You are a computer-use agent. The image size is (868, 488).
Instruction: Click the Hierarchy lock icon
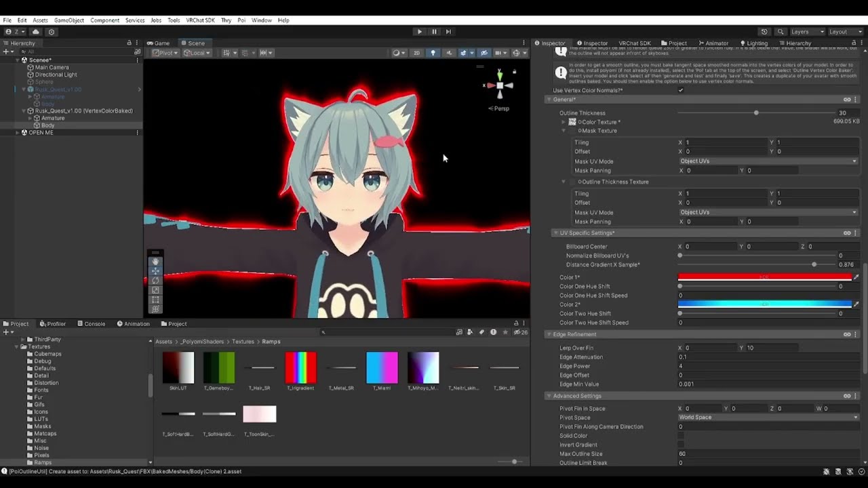point(129,43)
